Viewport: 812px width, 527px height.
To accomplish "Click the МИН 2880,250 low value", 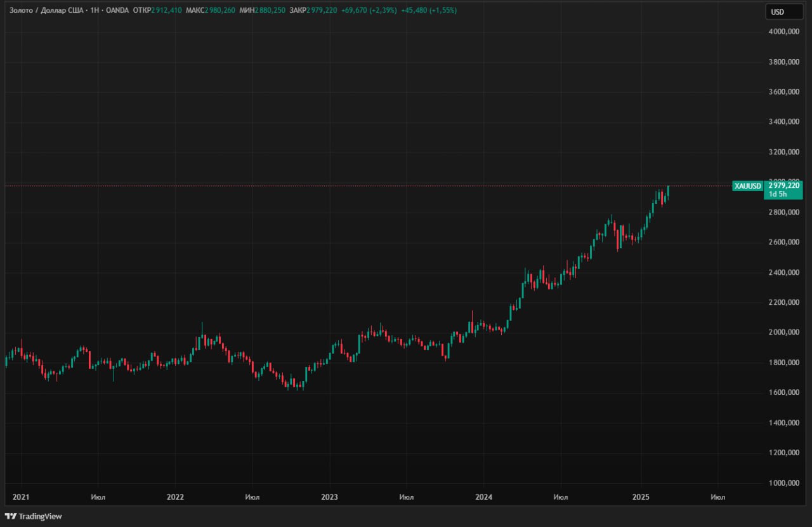I will pyautogui.click(x=262, y=11).
